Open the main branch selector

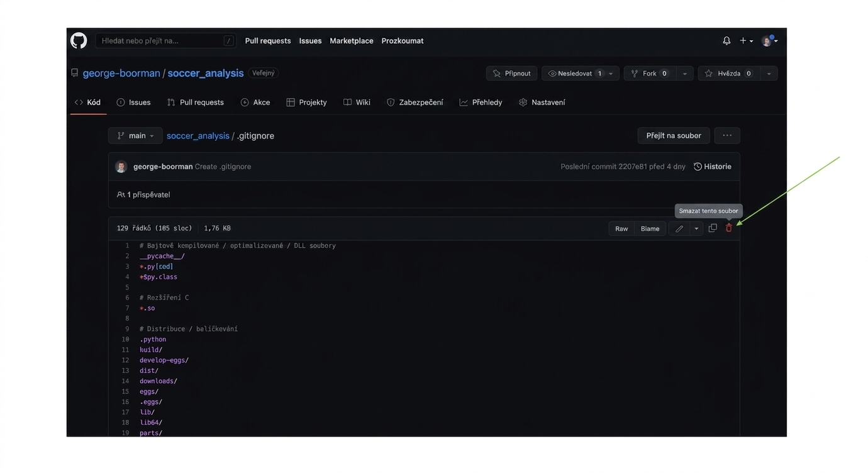(135, 136)
